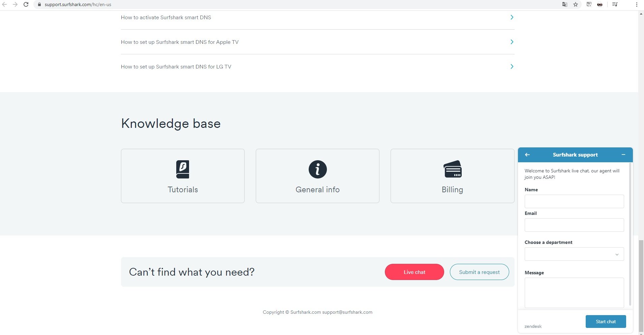Click the page scrollbar up arrow

pos(641,14)
